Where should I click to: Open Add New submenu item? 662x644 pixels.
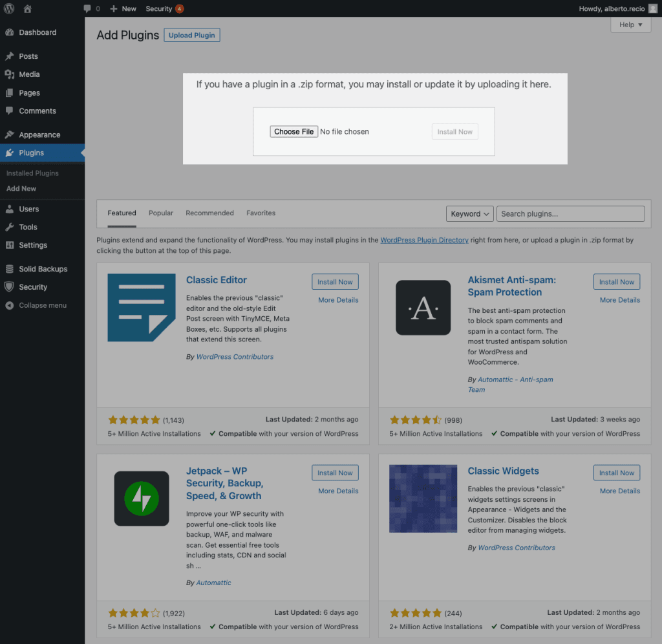click(21, 188)
